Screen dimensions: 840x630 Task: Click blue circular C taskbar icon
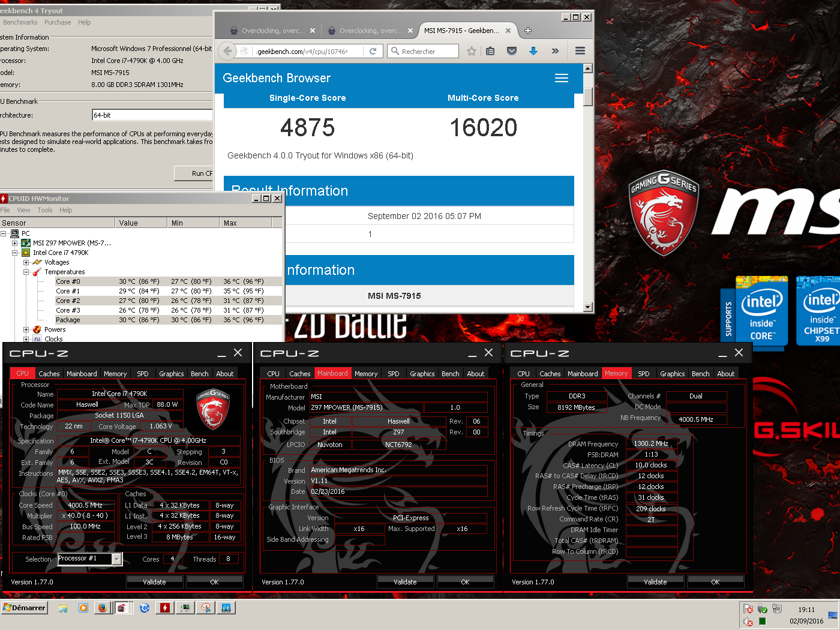[x=145, y=608]
